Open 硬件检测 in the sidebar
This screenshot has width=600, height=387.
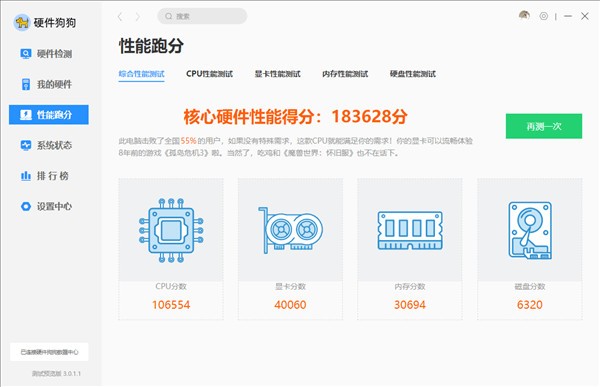click(46, 54)
